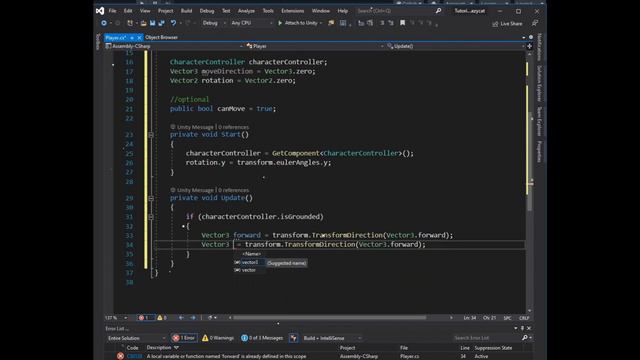Open the Assembly-CSharp project dropdown
Image resolution: width=640 pixels, height=360 pixels.
174,46
